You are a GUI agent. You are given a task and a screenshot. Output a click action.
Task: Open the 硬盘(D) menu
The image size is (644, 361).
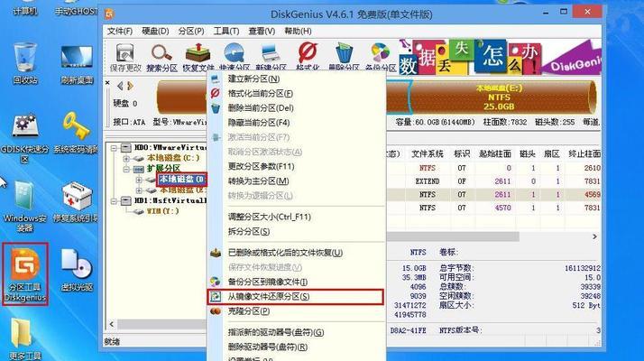[x=155, y=32]
